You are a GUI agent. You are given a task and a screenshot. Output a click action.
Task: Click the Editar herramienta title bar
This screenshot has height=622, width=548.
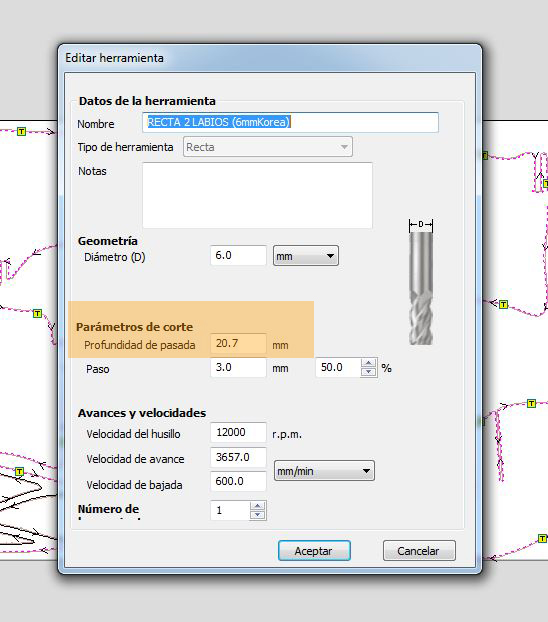[x=270, y=58]
